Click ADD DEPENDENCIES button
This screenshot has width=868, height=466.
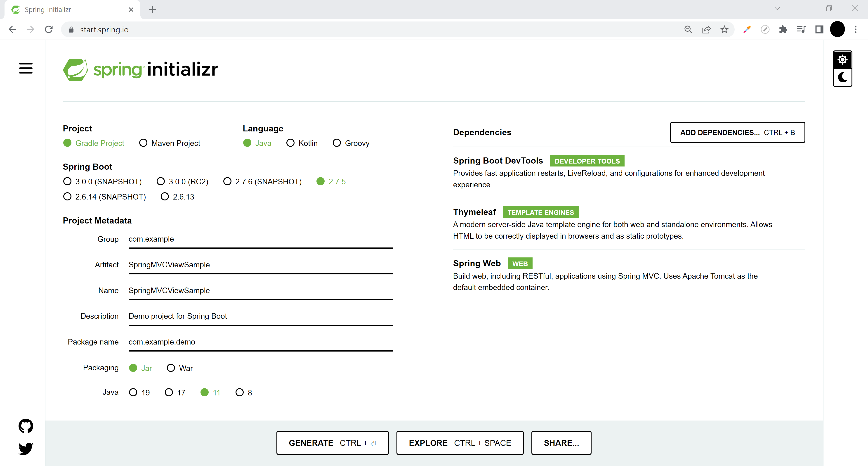click(x=737, y=132)
